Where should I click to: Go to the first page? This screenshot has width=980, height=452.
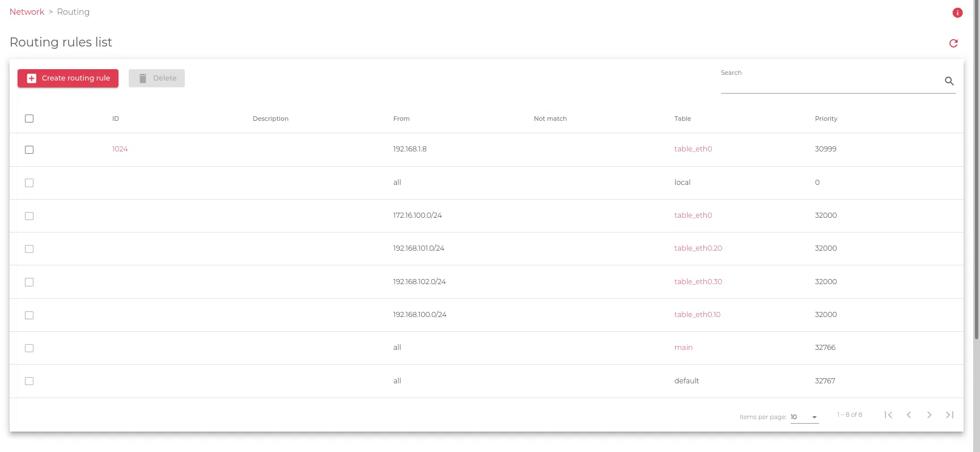(888, 415)
